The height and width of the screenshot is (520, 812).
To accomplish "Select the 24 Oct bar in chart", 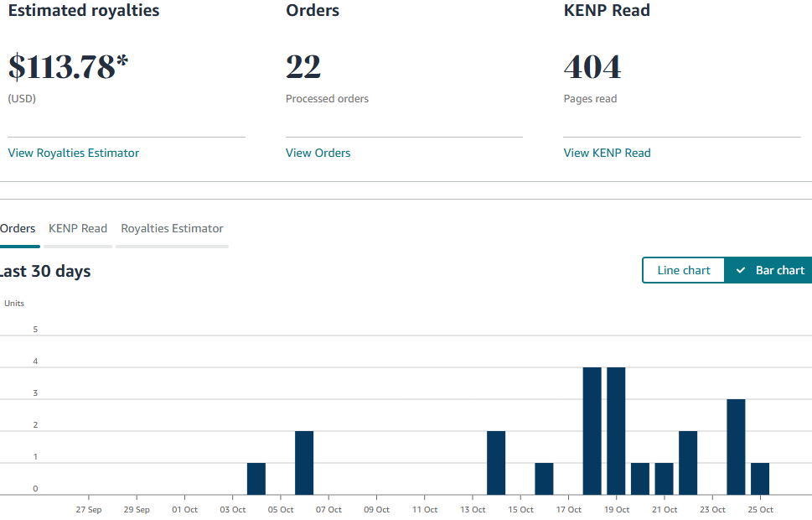I will pyautogui.click(x=737, y=447).
